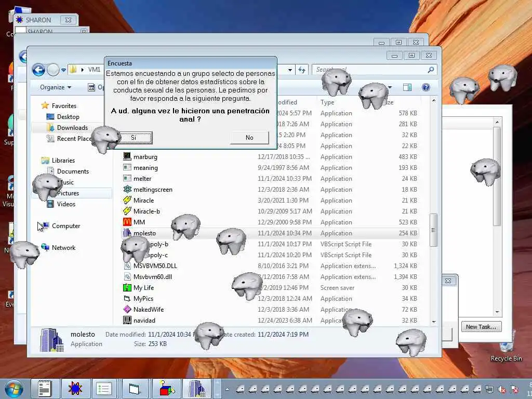
Task: Click the Action Center flag tray icon
Action: pyautogui.click(x=514, y=389)
